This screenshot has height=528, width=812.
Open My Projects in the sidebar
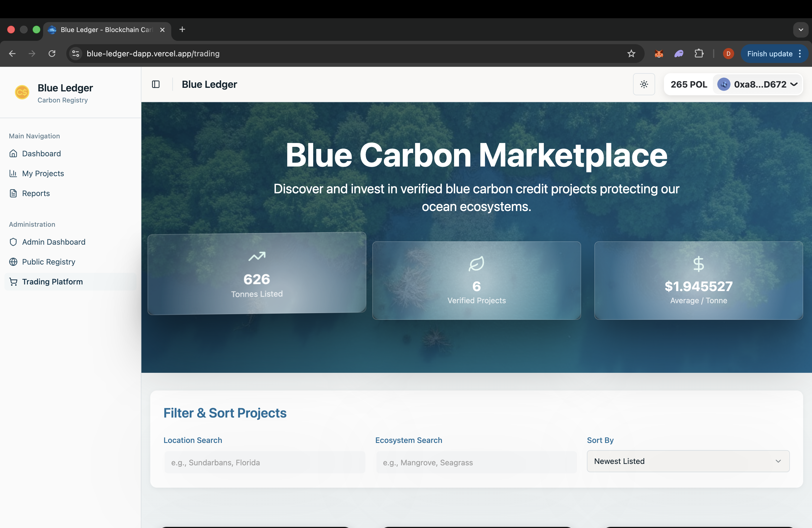coord(43,173)
